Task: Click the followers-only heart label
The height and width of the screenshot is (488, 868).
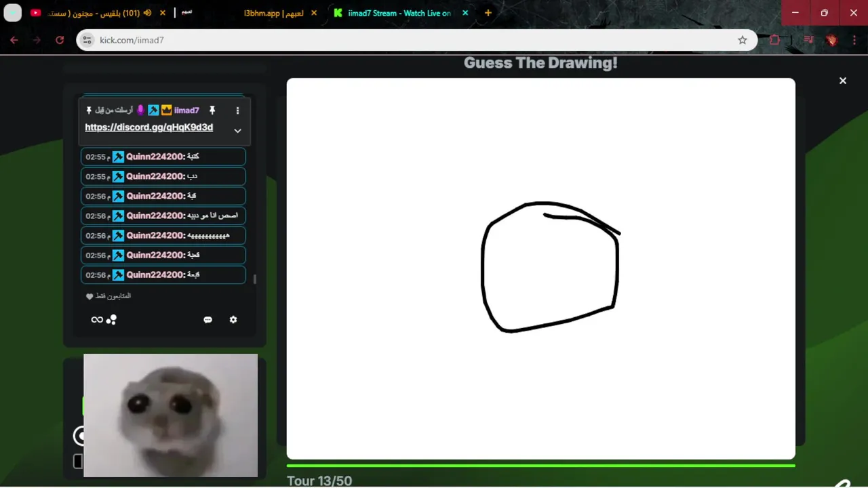Action: click(108, 296)
